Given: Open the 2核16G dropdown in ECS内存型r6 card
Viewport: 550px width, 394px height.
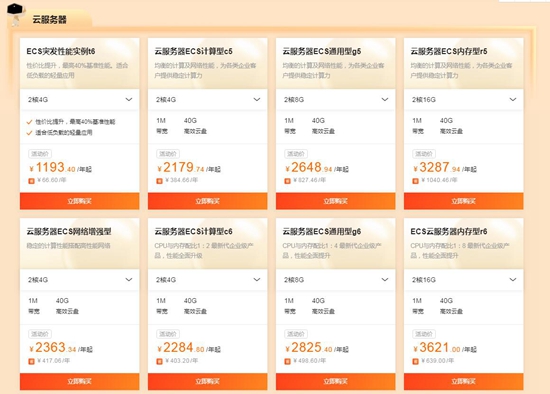Looking at the screenshot, I should tap(464, 280).
